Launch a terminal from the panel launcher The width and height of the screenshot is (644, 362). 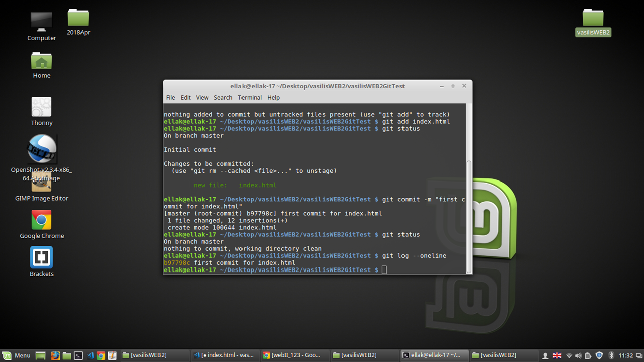[x=78, y=355]
